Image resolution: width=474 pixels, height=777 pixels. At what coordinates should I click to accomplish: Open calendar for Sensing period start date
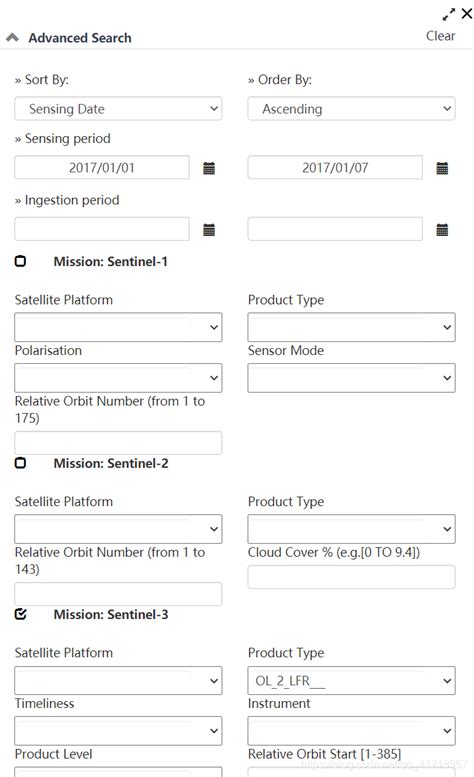click(x=209, y=168)
